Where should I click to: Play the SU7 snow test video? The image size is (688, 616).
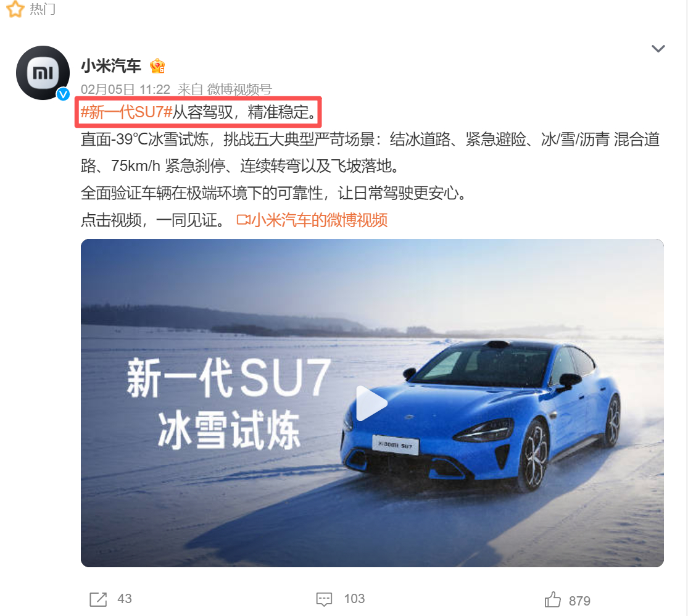point(371,403)
